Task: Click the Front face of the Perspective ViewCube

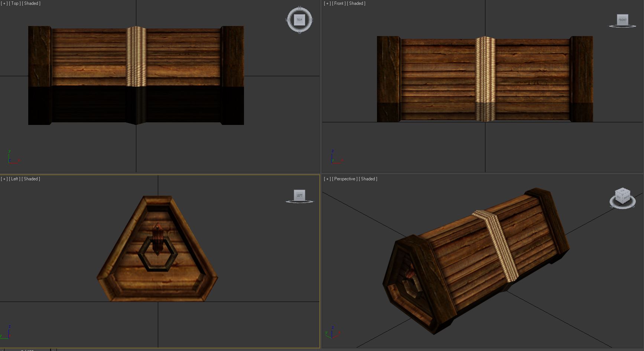Action: (x=627, y=197)
